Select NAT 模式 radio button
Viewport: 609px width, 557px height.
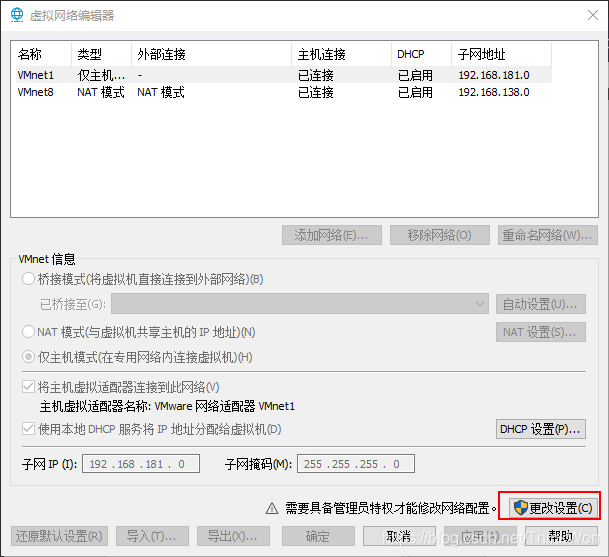click(28, 332)
